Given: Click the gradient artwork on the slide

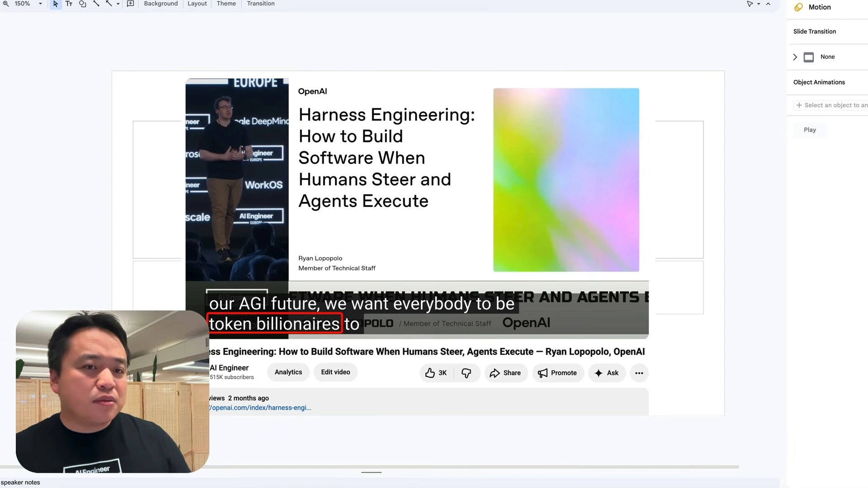Looking at the screenshot, I should tap(566, 180).
